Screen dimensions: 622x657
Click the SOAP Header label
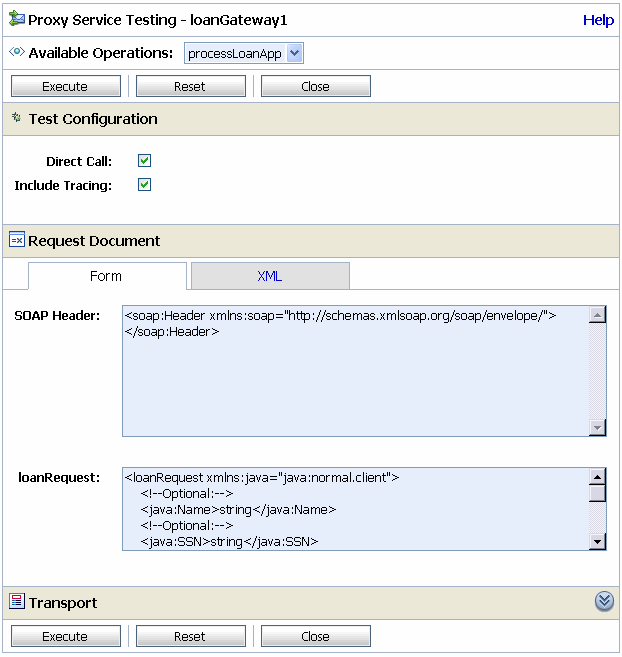click(x=57, y=316)
